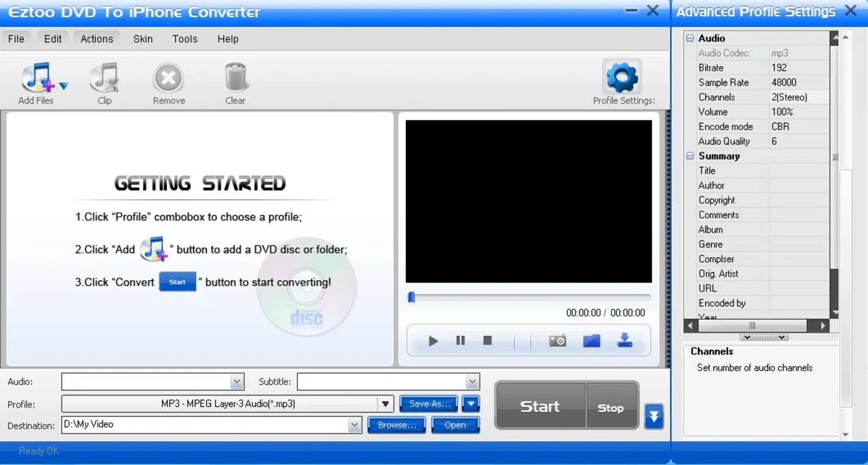Open the Skin menu
Image resolution: width=868 pixels, height=465 pixels.
[x=143, y=39]
